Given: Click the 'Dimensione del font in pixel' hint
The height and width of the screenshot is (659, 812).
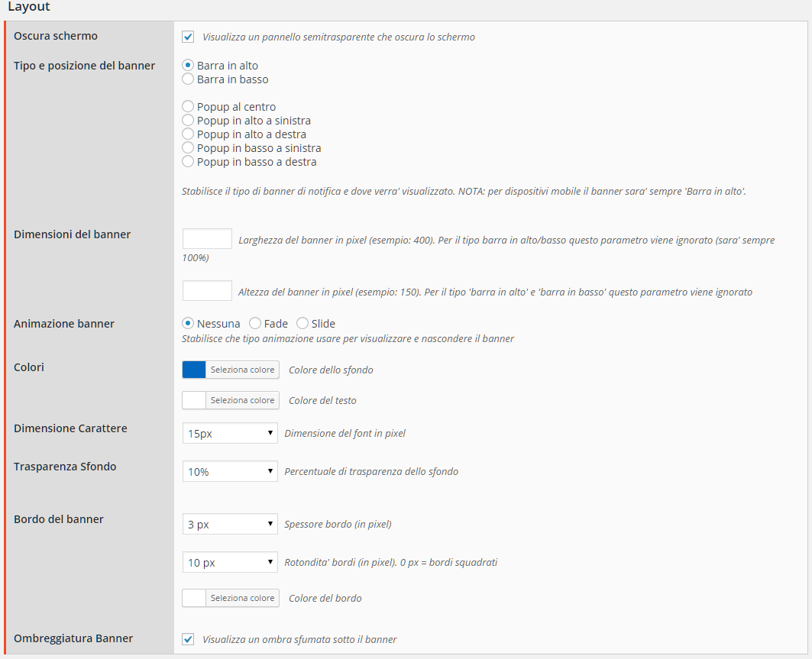Looking at the screenshot, I should pyautogui.click(x=345, y=433).
